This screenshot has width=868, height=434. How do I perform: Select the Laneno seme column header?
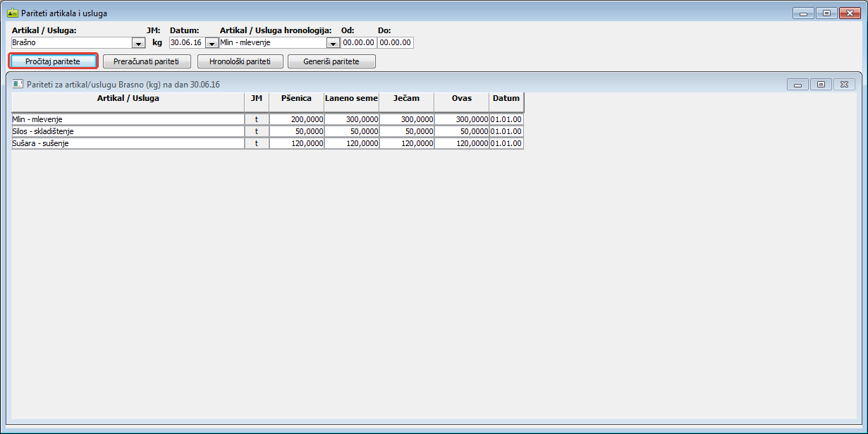pos(351,99)
